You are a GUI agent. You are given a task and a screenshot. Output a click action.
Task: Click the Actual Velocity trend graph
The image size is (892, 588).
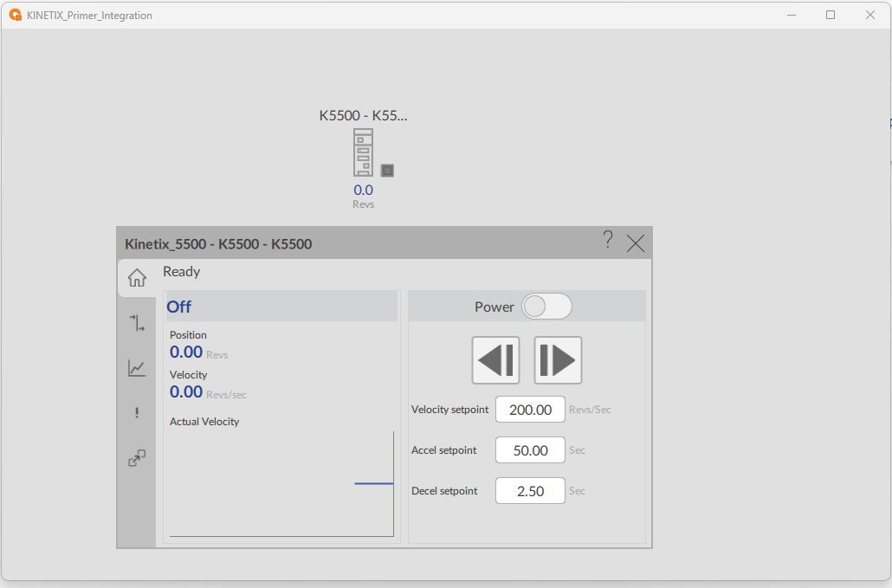tap(281, 483)
